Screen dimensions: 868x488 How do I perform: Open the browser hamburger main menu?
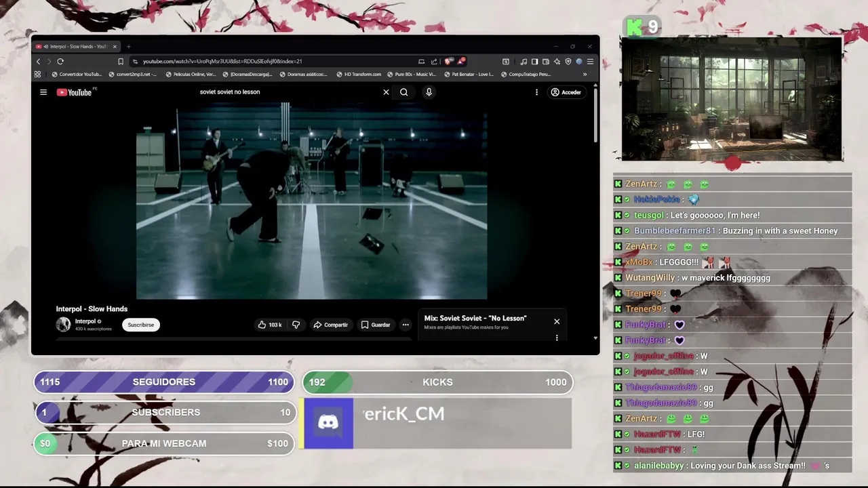[590, 61]
